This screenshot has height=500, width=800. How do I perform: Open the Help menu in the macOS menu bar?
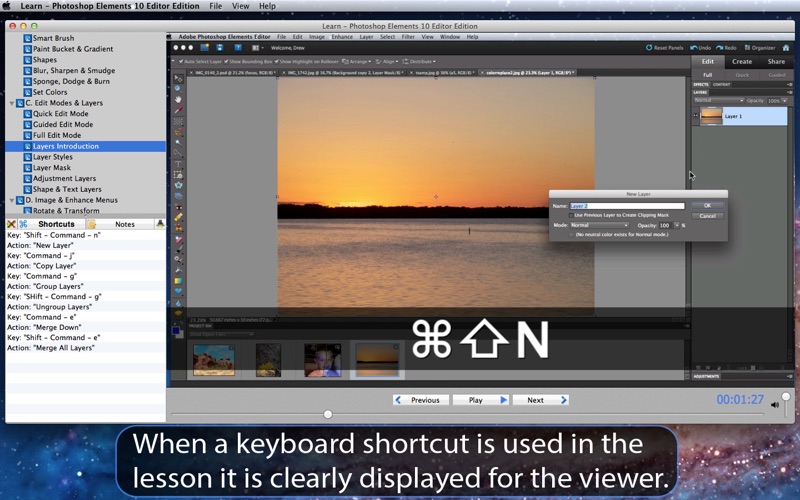tap(267, 6)
